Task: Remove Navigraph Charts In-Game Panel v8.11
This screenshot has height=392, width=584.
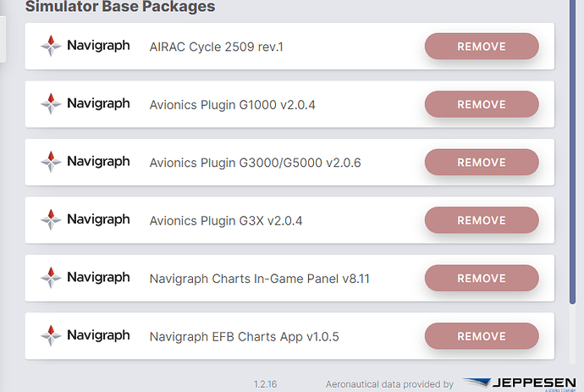Action: click(x=482, y=279)
